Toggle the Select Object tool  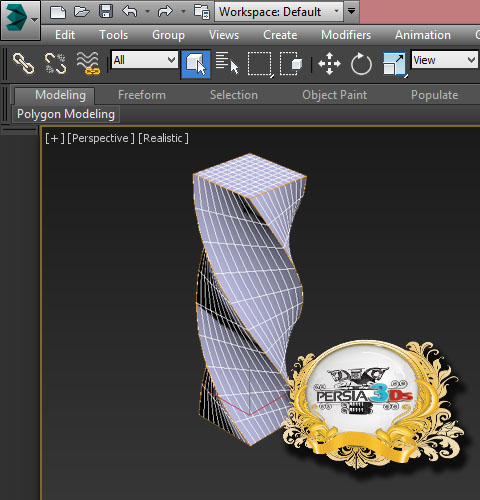(196, 64)
